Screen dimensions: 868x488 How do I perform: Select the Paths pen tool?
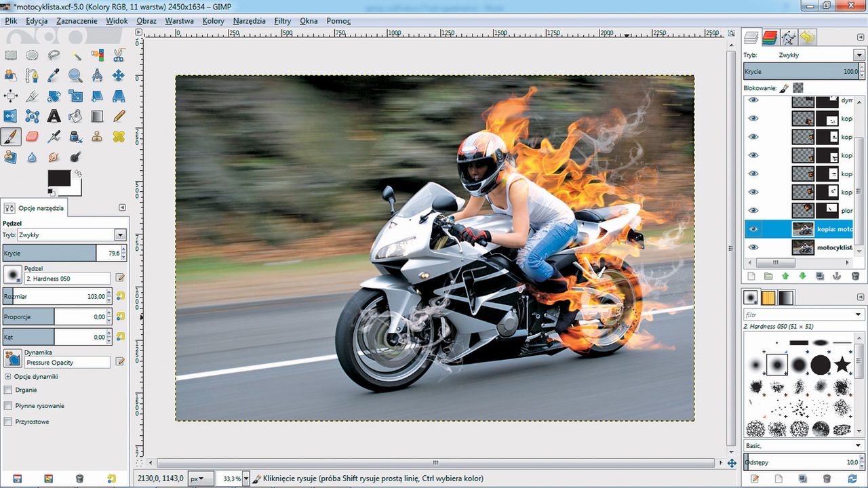click(x=32, y=75)
